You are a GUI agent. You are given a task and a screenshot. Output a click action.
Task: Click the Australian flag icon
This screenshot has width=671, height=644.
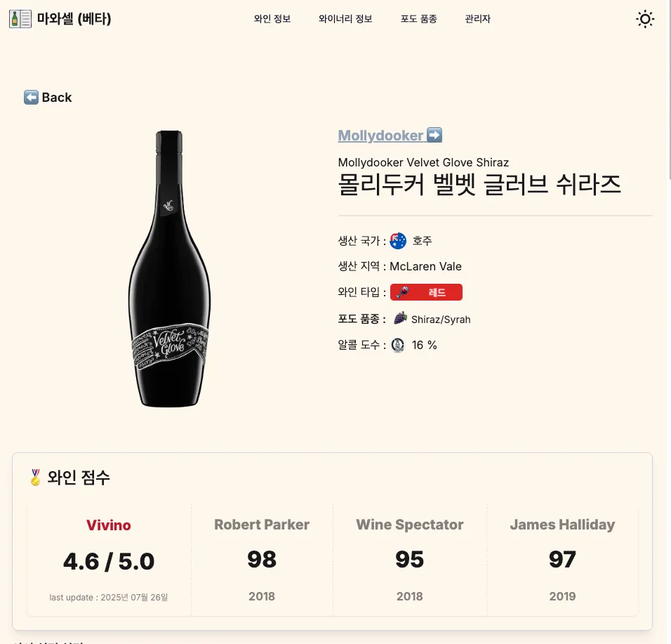(398, 241)
